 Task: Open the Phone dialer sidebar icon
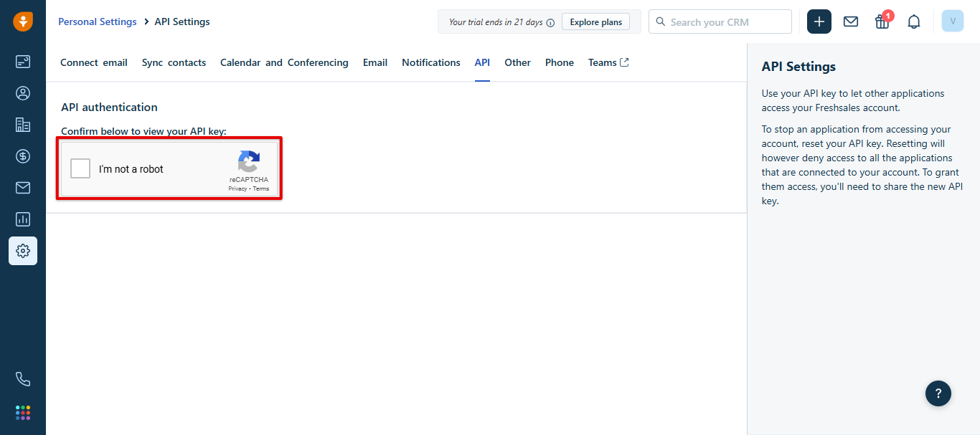23,379
